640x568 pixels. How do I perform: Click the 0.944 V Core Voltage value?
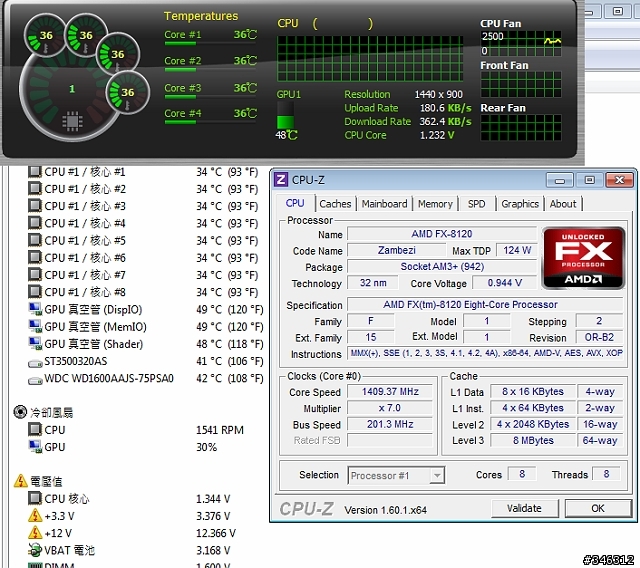click(504, 283)
